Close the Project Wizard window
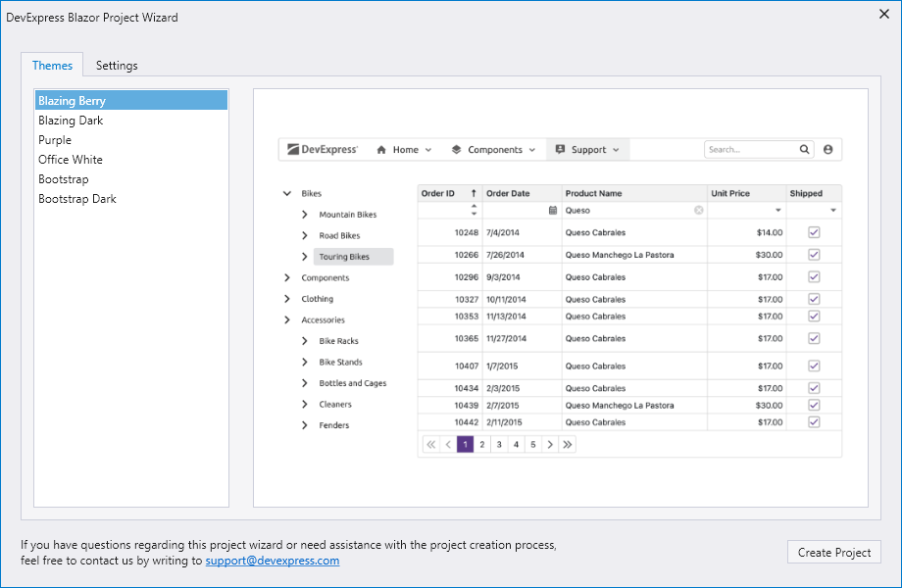 (883, 15)
